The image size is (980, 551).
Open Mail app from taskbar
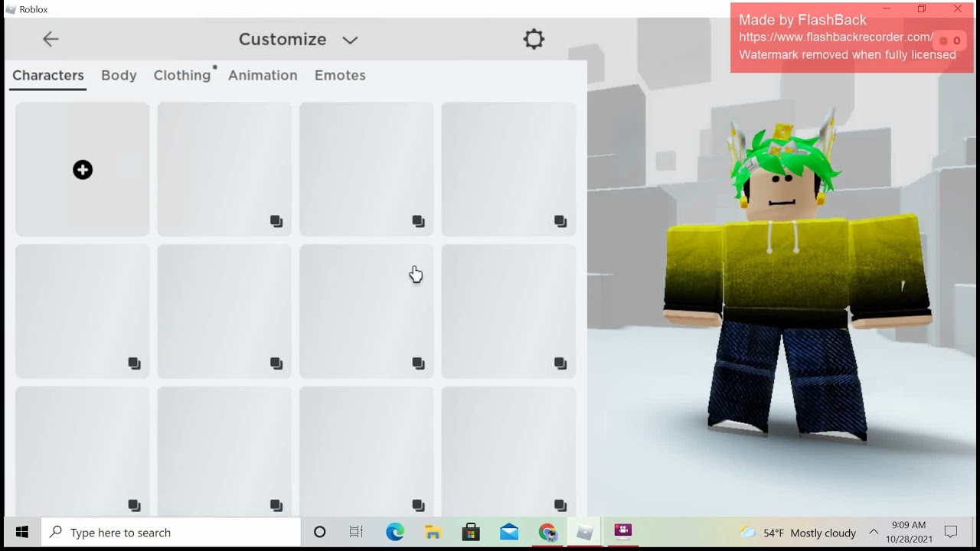point(509,532)
